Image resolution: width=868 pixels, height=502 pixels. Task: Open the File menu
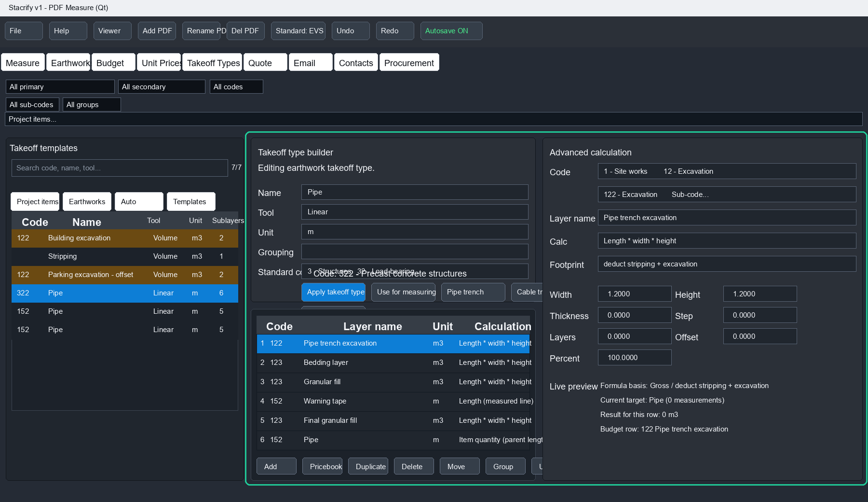[x=24, y=31]
